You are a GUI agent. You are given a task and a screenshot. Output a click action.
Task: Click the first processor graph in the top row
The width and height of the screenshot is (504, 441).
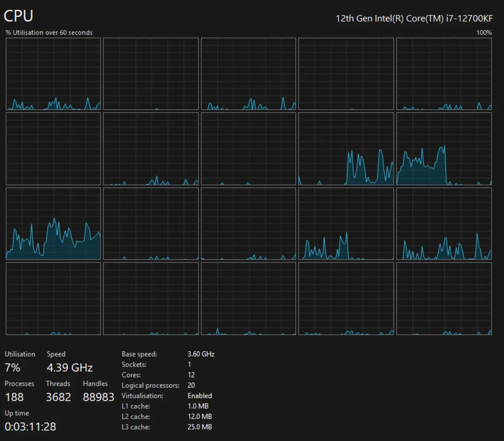point(53,74)
